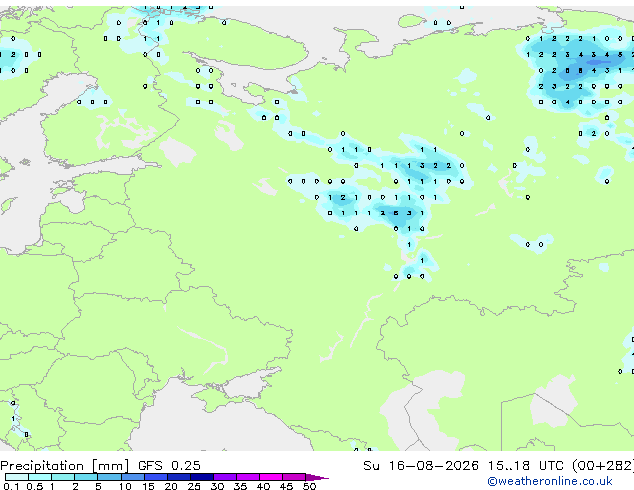Click the "0.5" legend scale label
Viewport: 634px width, 490px height.
(x=35, y=486)
